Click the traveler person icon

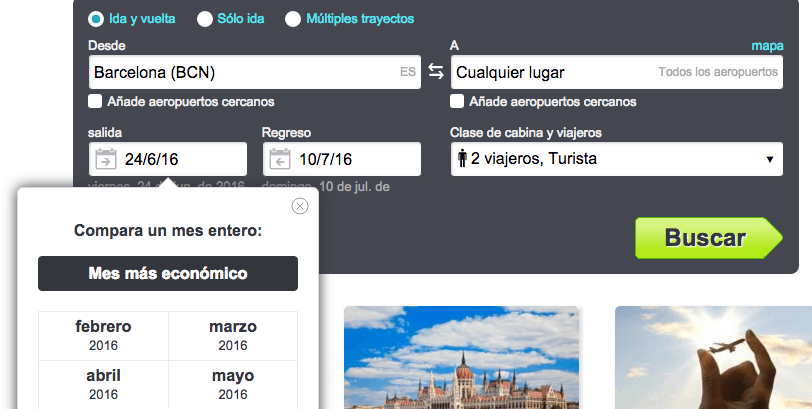click(x=462, y=159)
